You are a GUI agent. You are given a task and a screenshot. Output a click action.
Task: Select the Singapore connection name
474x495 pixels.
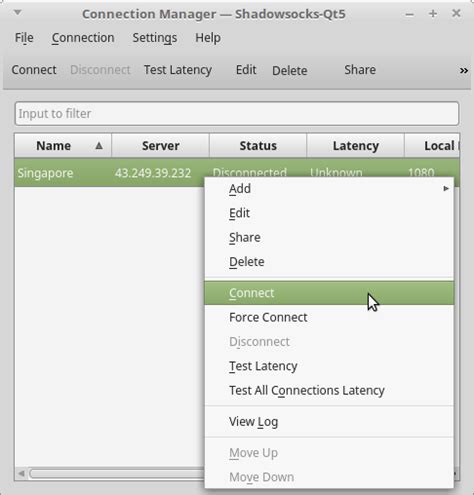coord(45,173)
